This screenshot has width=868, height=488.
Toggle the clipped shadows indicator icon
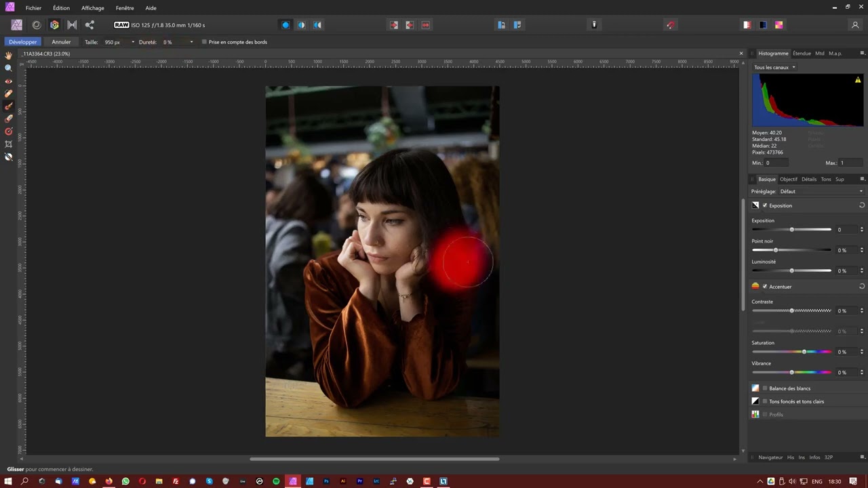coord(763,25)
